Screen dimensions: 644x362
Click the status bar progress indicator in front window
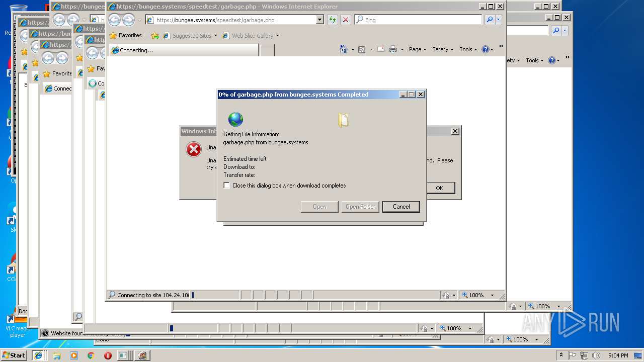point(215,295)
